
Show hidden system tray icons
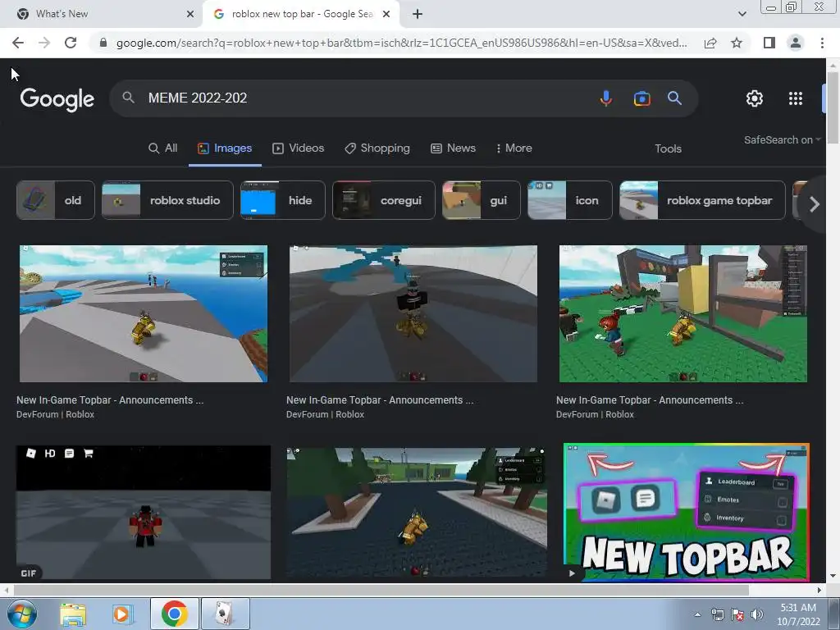[697, 614]
